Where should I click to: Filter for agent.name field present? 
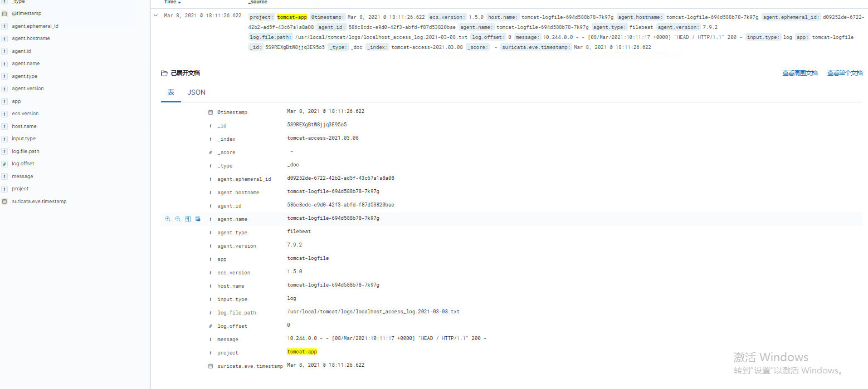(198, 219)
